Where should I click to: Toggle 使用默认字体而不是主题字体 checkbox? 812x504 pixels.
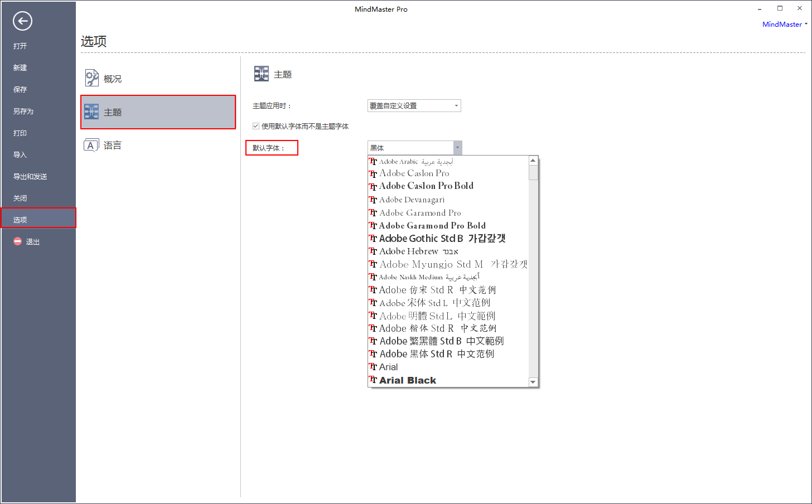click(x=256, y=126)
